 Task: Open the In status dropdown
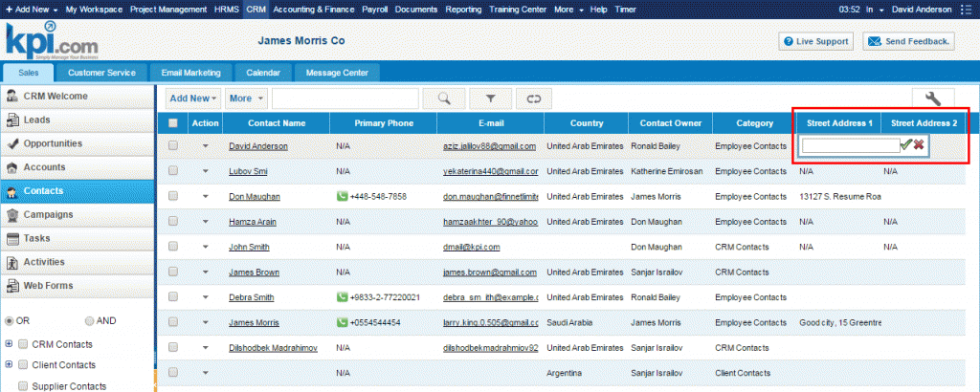click(875, 10)
